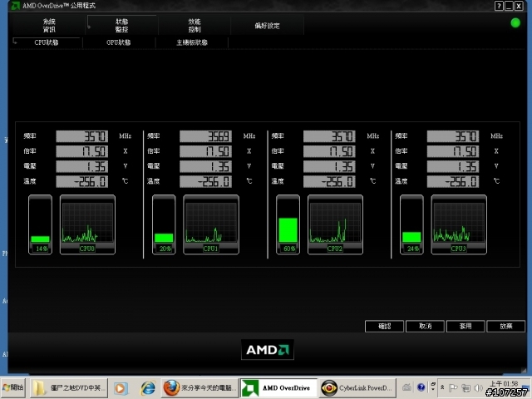Click the CPU0 frequency field showing 3570
The height and width of the screenshot is (399, 532).
tap(82, 136)
